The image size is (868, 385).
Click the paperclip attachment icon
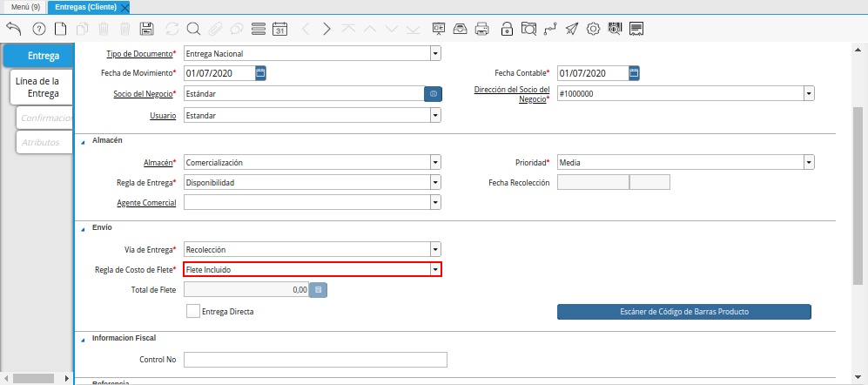coord(215,29)
